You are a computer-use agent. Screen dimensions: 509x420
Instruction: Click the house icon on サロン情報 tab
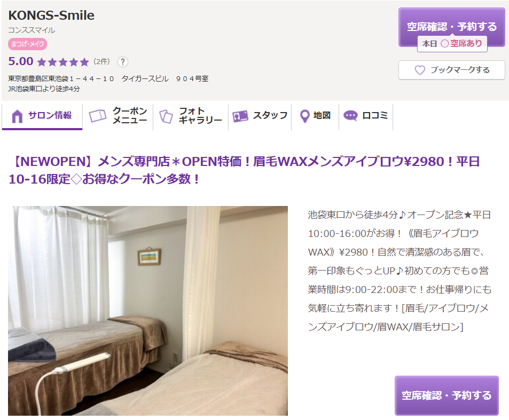coord(17,116)
